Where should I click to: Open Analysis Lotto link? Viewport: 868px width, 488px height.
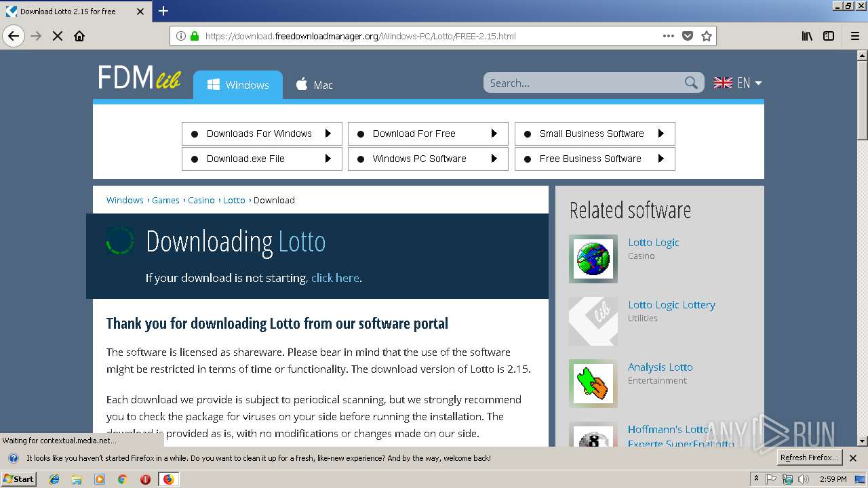(x=660, y=367)
